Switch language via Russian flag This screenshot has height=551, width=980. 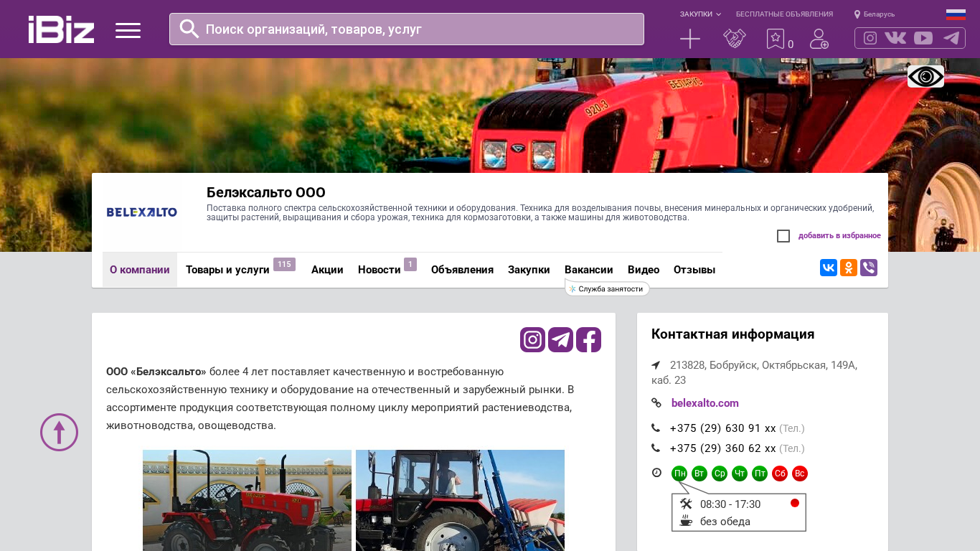(x=956, y=14)
